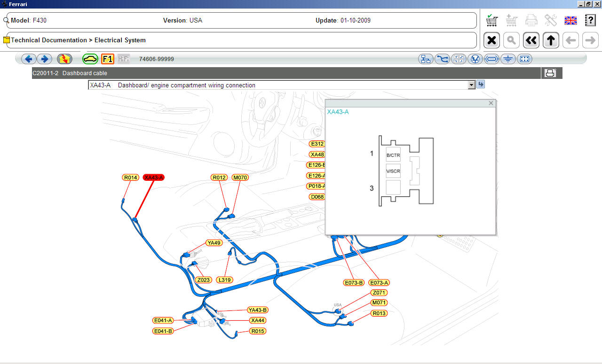
Task: Open the lightning bolt electrical icon
Action: [x=64, y=59]
